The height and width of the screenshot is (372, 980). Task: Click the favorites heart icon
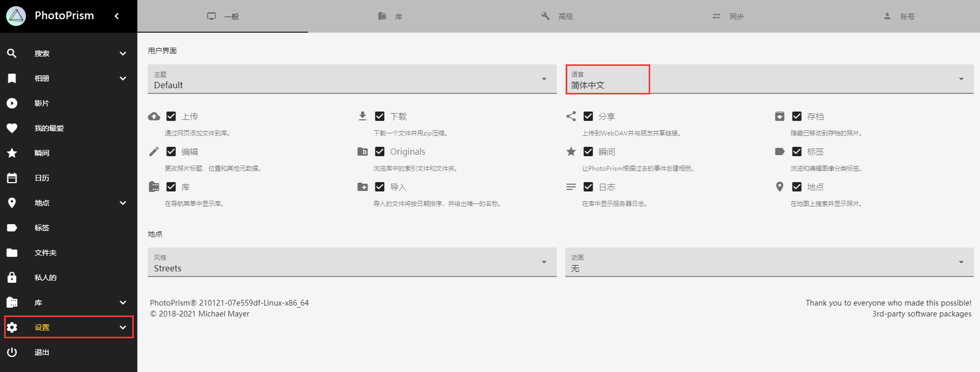[12, 128]
